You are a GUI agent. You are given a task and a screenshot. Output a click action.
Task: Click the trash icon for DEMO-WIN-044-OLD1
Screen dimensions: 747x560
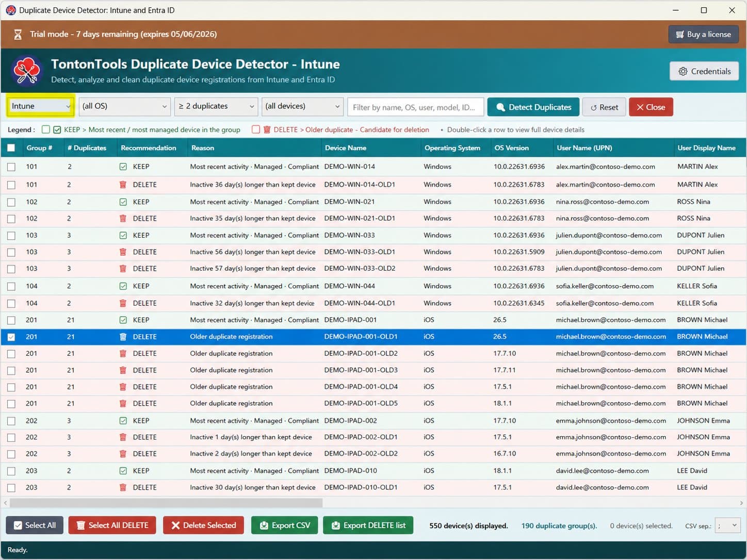[x=123, y=303]
